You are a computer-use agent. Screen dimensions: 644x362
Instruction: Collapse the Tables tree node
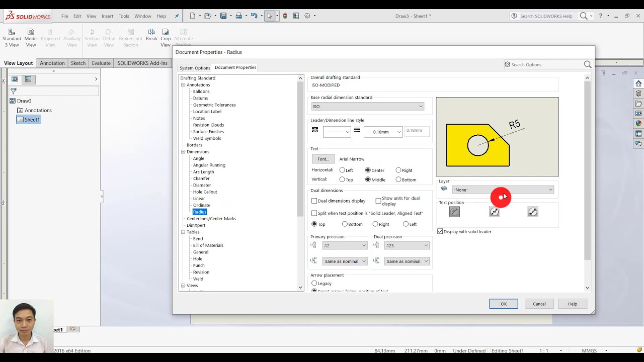pyautogui.click(x=183, y=232)
